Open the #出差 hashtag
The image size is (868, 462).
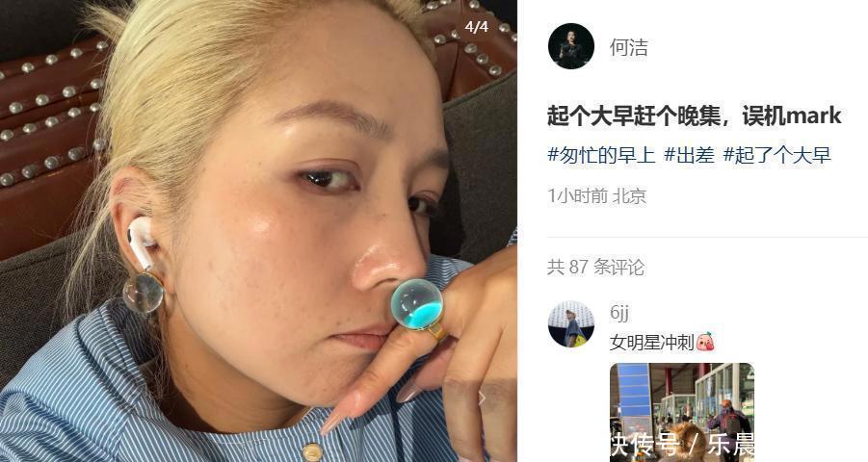(689, 154)
